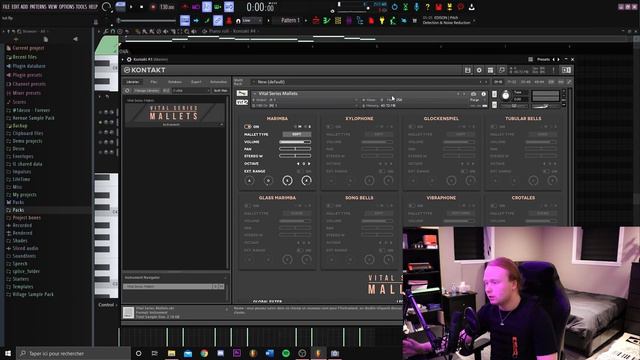Open the FILE menu in FL Studio
640x360 pixels.
(x=6, y=7)
